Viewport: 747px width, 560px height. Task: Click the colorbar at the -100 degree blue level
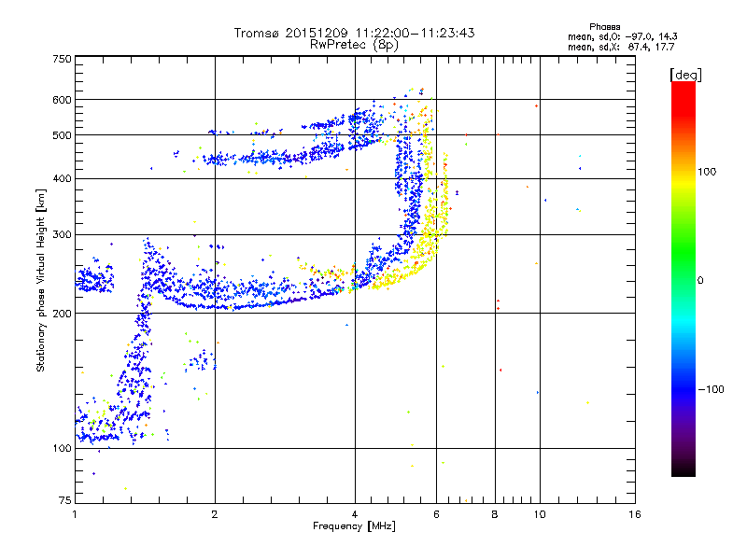click(x=684, y=389)
